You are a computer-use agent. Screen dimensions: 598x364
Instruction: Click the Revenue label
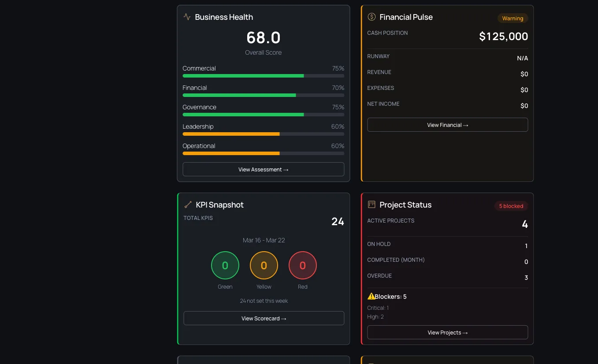pos(379,72)
